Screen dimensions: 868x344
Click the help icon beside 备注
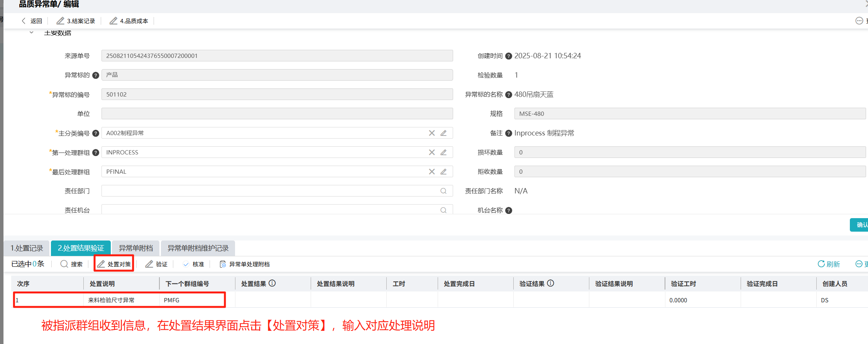(509, 133)
